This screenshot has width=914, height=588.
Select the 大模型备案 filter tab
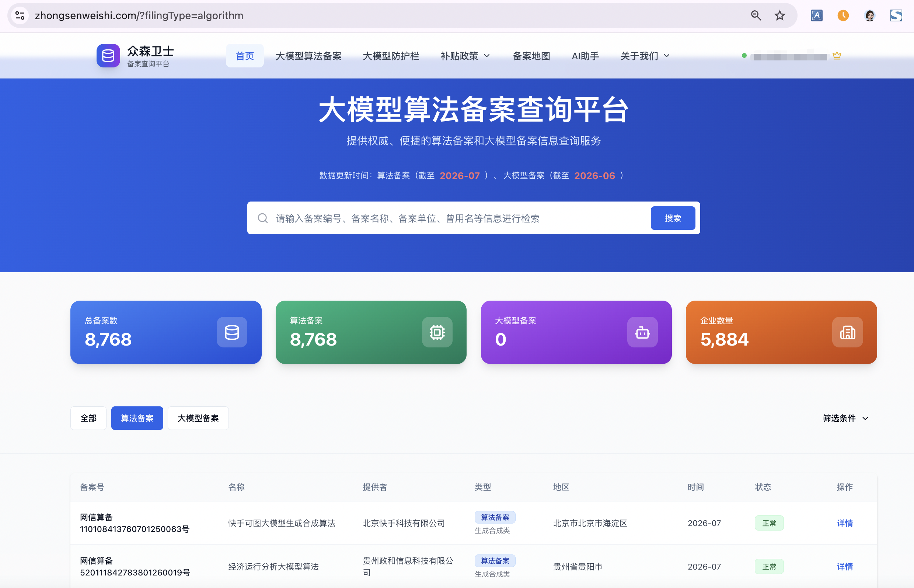click(198, 419)
